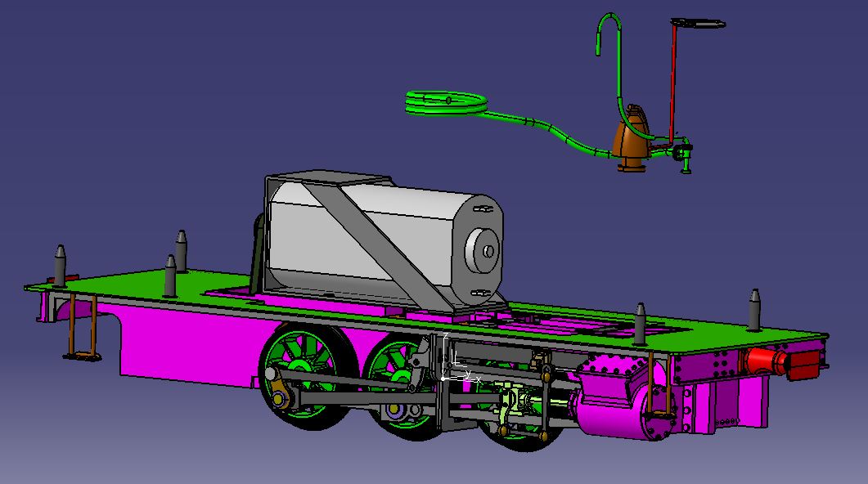Select the brown bell-shaped dome fitting
868x484 pixels.
632,138
